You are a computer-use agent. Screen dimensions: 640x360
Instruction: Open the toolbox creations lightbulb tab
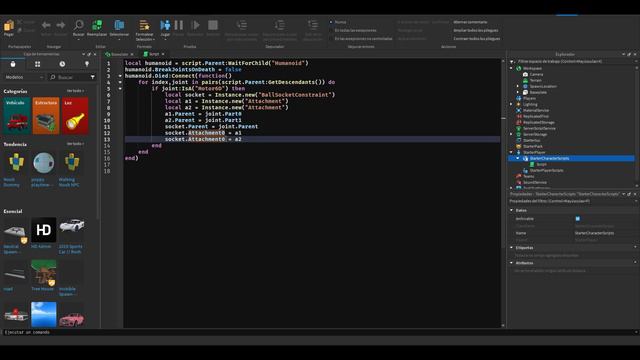87,64
